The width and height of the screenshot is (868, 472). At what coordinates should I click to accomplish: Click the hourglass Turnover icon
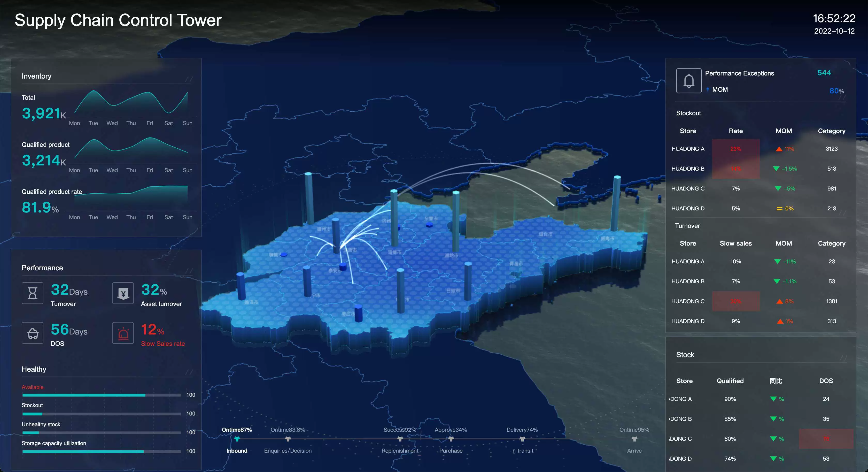click(x=32, y=293)
